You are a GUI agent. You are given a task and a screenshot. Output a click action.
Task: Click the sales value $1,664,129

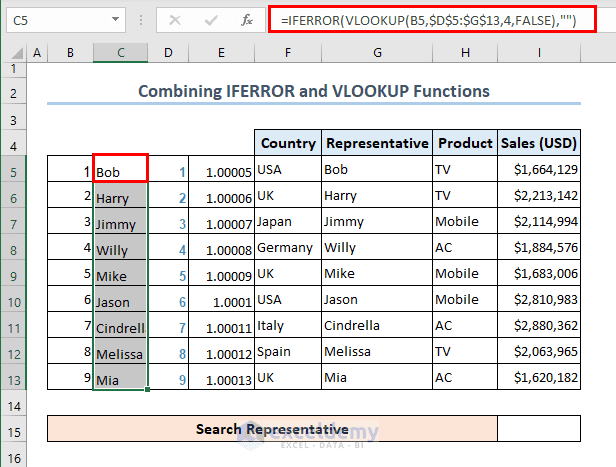pyautogui.click(x=539, y=169)
